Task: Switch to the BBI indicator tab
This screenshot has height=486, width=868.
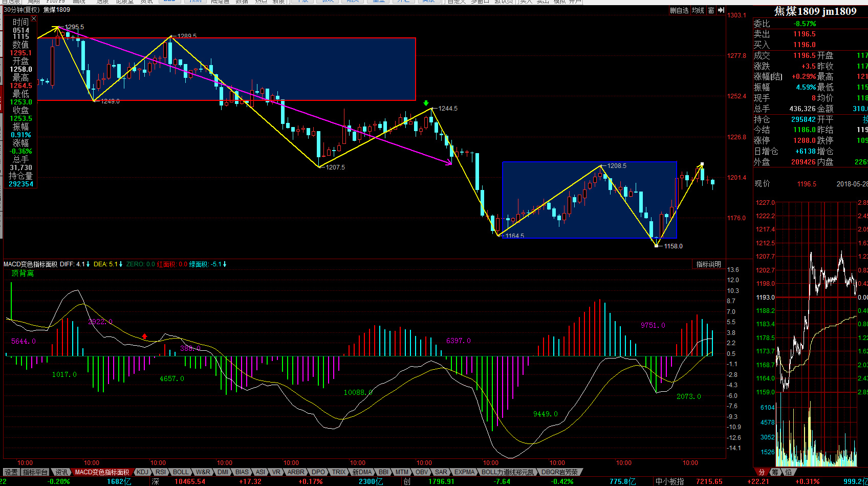Action: (x=383, y=472)
